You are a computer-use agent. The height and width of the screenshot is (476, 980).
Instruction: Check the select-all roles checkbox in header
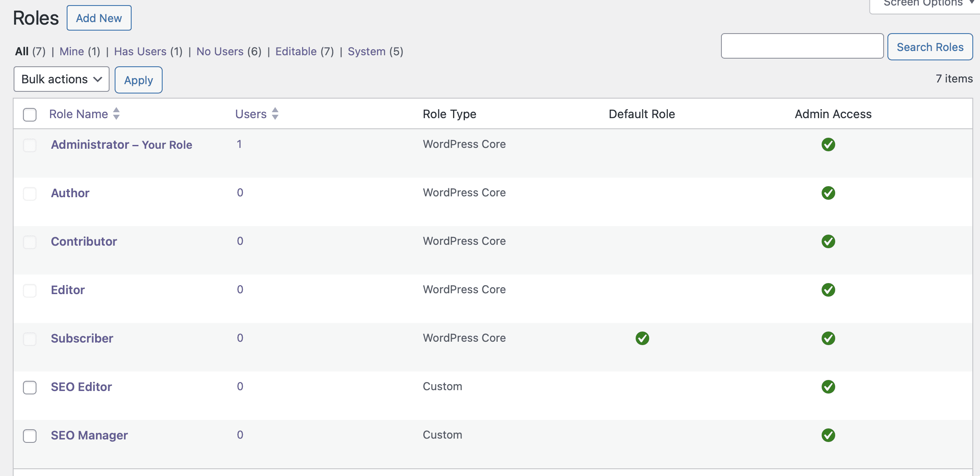(30, 114)
